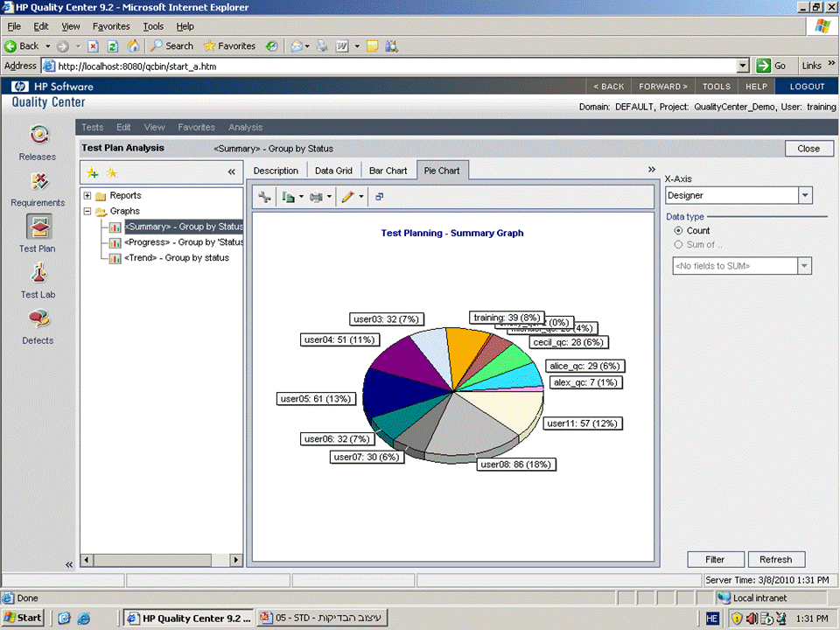Click the Show Desktop quick launch icon

(x=64, y=619)
